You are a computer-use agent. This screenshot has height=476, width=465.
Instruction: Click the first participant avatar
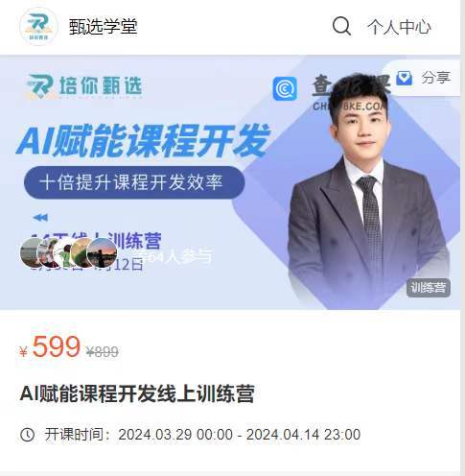32,252
